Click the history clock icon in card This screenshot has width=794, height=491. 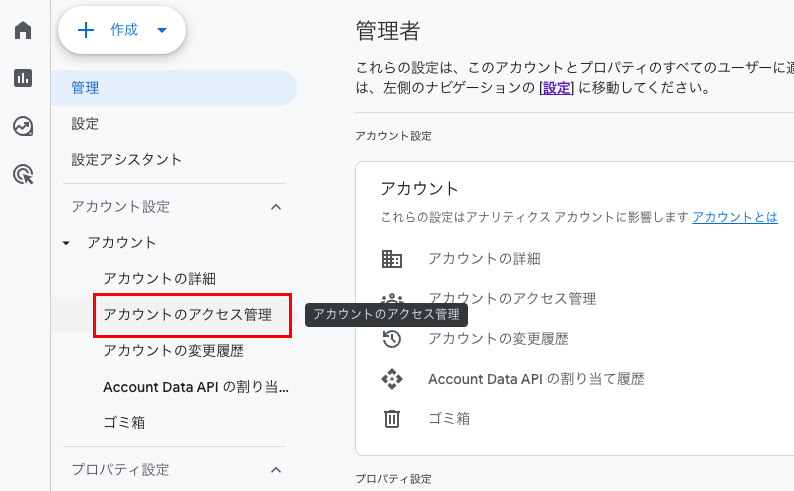tap(392, 339)
